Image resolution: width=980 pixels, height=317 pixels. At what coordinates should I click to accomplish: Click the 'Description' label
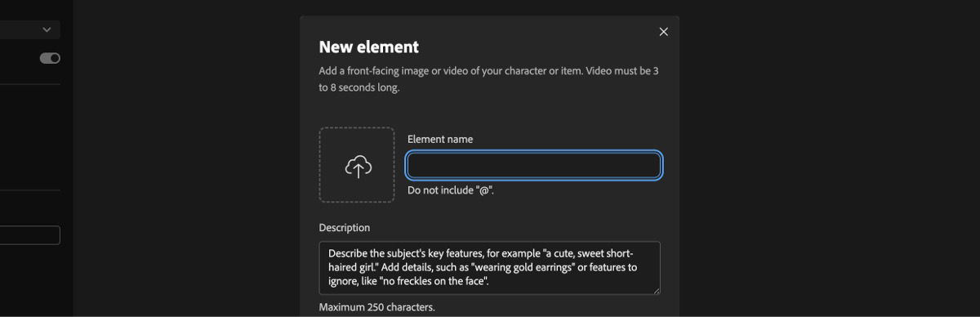coord(345,228)
